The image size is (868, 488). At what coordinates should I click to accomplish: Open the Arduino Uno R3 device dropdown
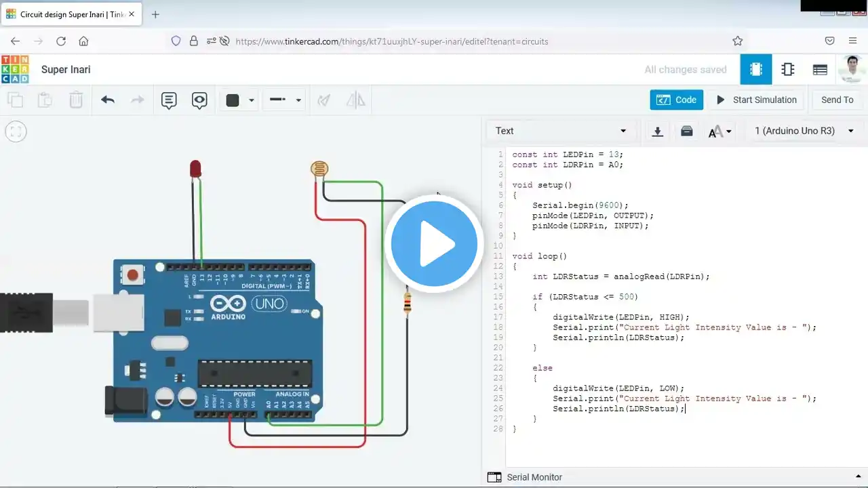coord(804,131)
